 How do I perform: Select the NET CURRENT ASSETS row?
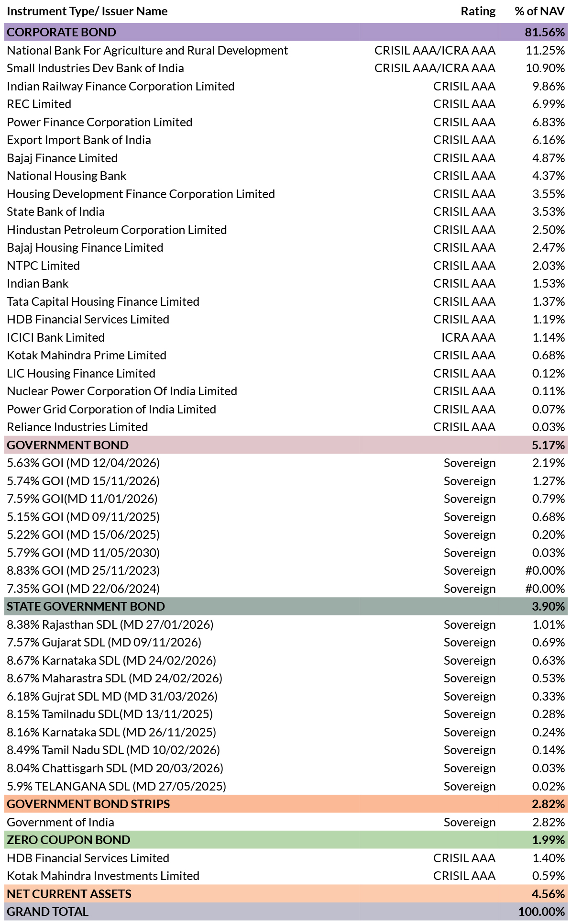(x=285, y=894)
